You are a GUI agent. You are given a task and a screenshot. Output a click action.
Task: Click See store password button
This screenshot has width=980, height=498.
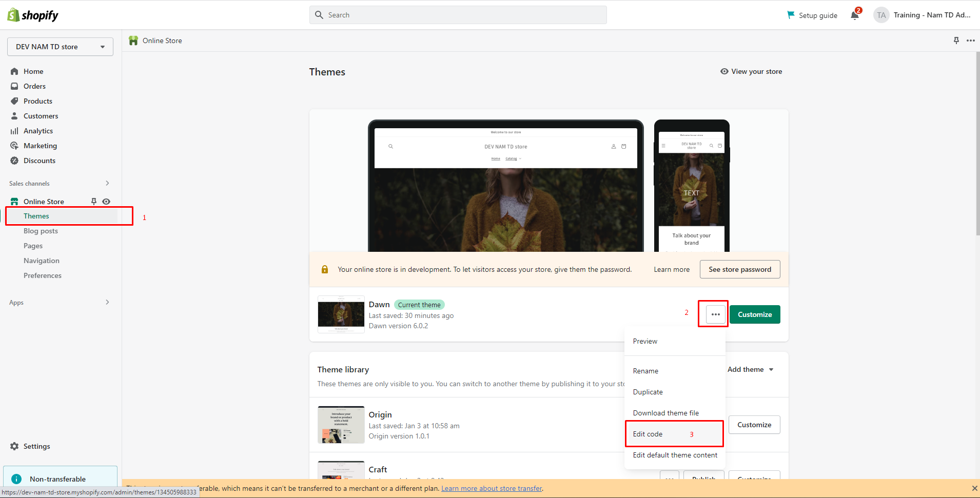pos(739,269)
